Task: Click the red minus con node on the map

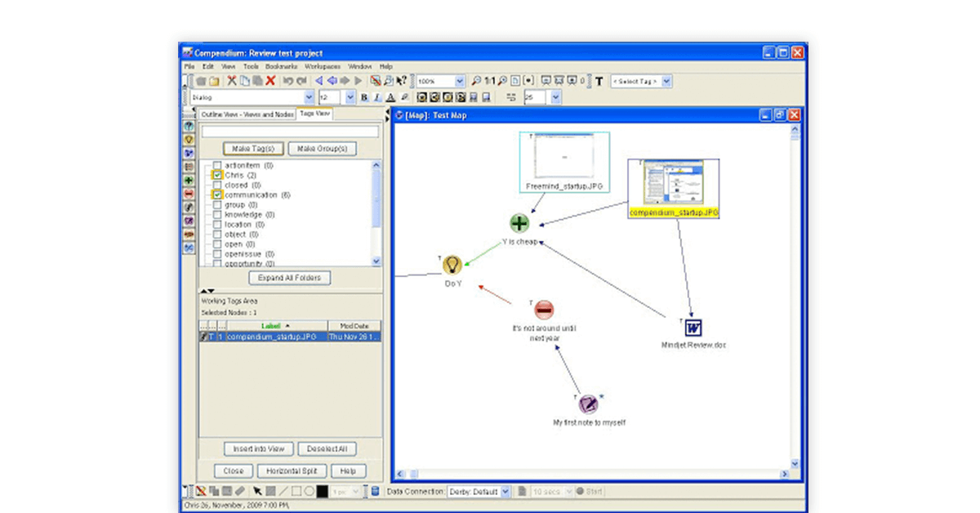Action: point(542,308)
